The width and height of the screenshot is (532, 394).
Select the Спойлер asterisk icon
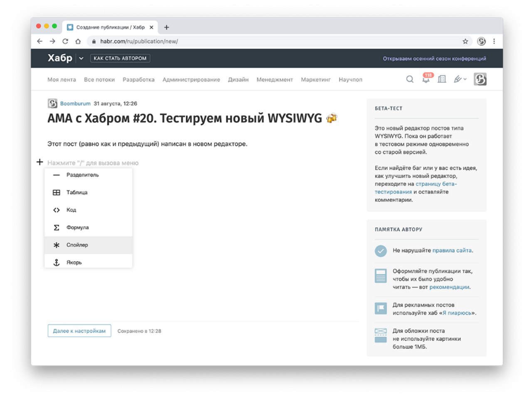(x=57, y=245)
